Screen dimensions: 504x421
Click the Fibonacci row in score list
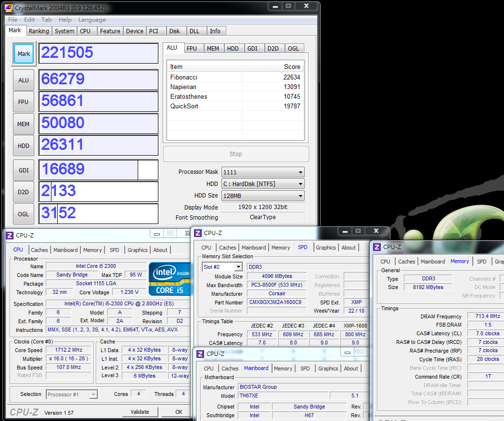235,77
